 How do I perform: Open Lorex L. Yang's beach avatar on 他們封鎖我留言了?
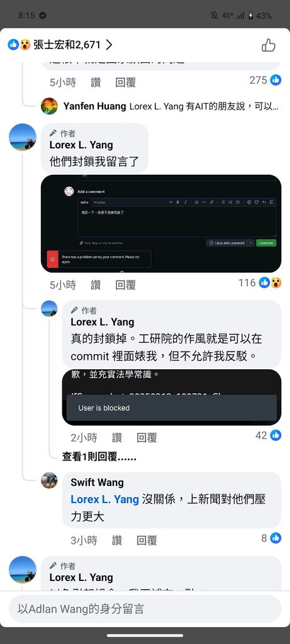coord(23,136)
